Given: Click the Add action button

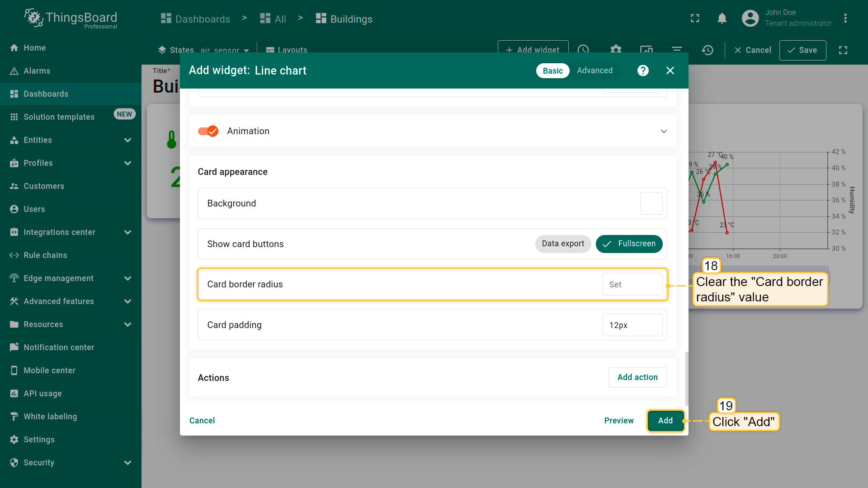Looking at the screenshot, I should coord(637,377).
